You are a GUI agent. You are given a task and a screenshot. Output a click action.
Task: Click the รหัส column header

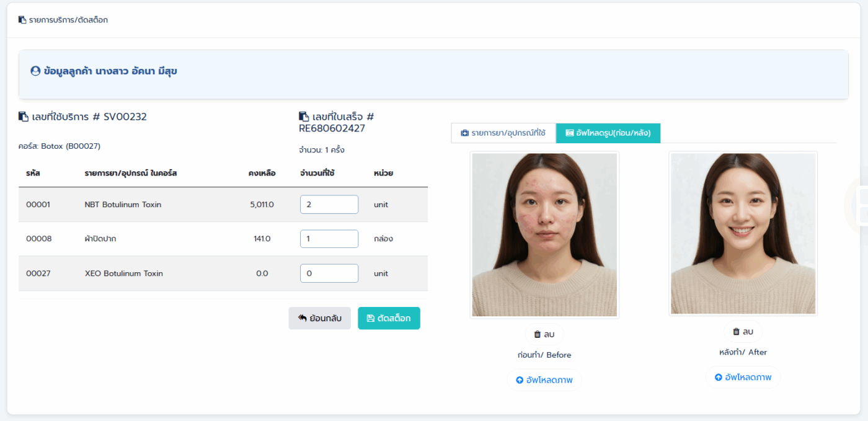[x=33, y=173]
